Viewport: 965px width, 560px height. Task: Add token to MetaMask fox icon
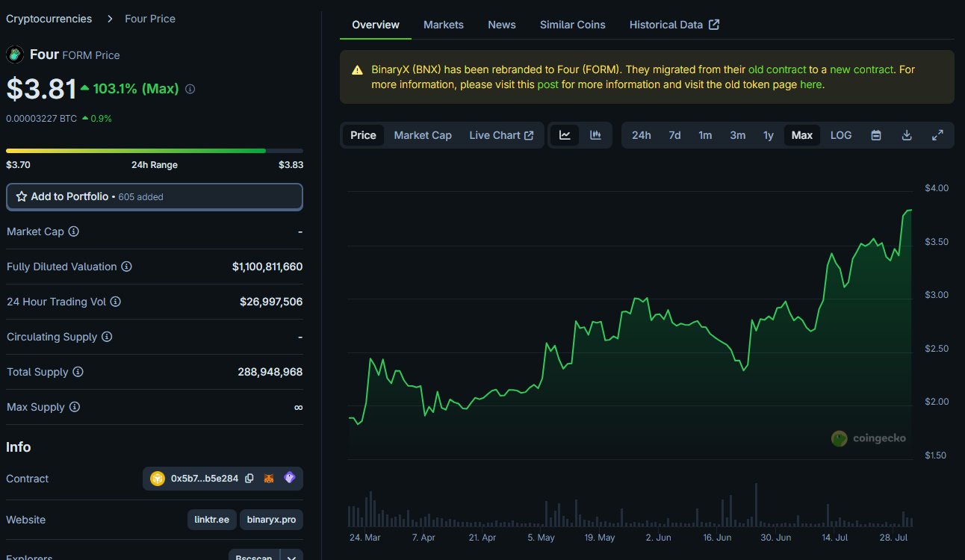tap(270, 478)
